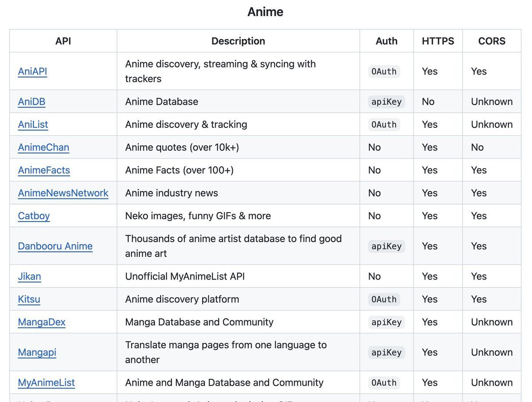
Task: Click apiKey badge in Mangapi row
Action: (387, 352)
